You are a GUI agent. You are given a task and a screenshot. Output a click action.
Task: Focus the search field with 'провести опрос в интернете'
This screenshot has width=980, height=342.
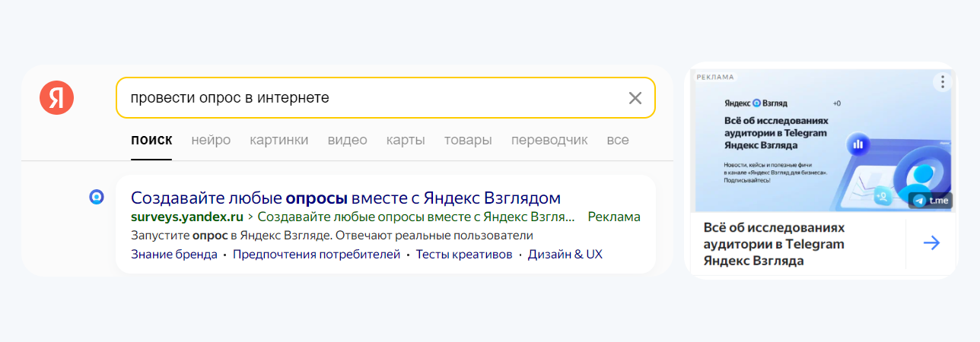point(385,97)
